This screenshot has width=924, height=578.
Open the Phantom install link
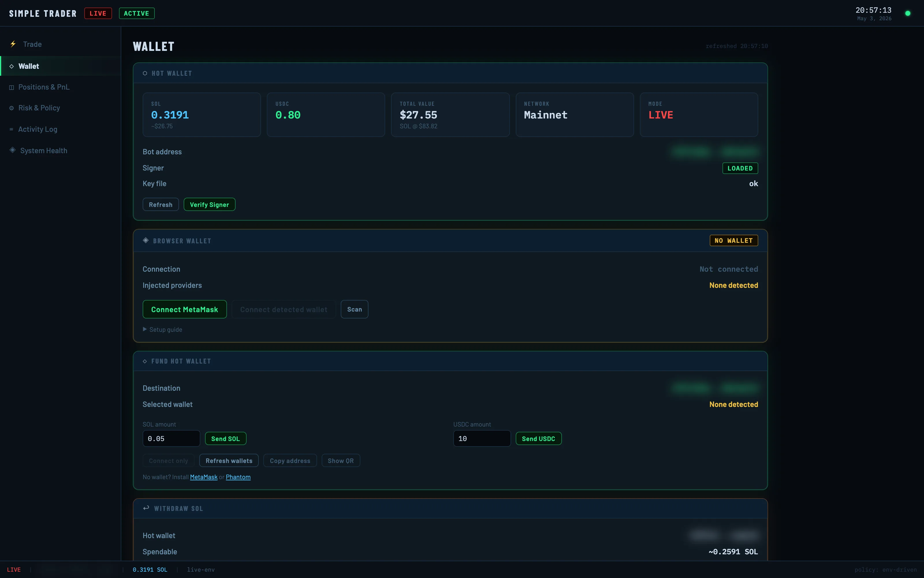click(x=238, y=477)
